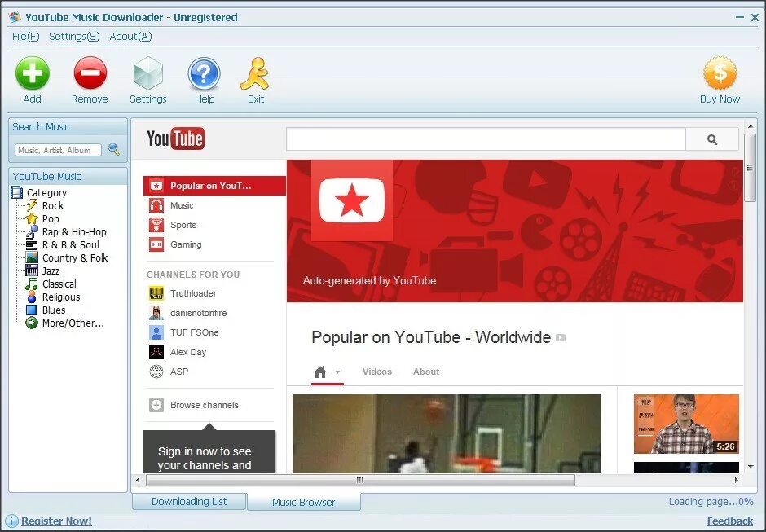
Task: Click the YouTube search input box
Action: (486, 139)
